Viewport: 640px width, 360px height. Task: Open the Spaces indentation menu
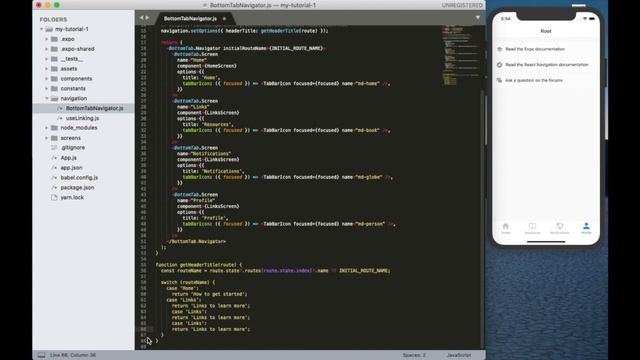[414, 355]
